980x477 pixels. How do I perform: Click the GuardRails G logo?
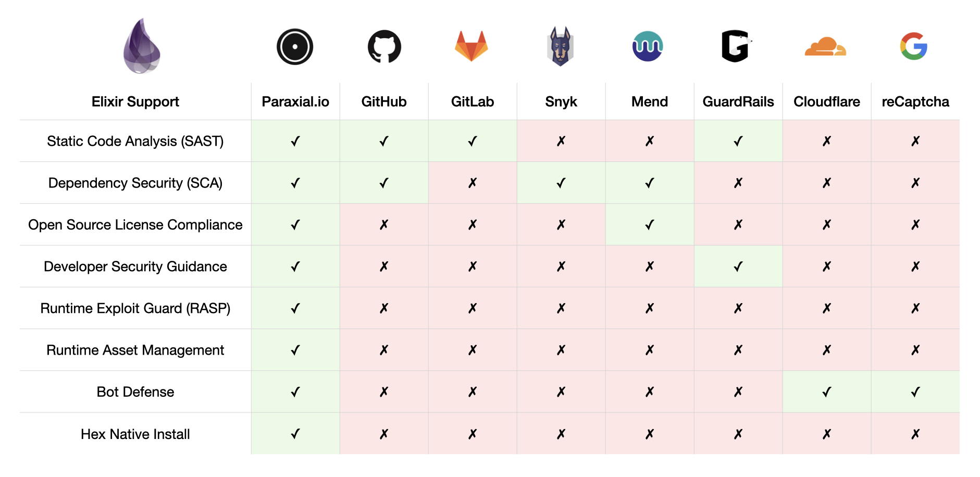736,46
